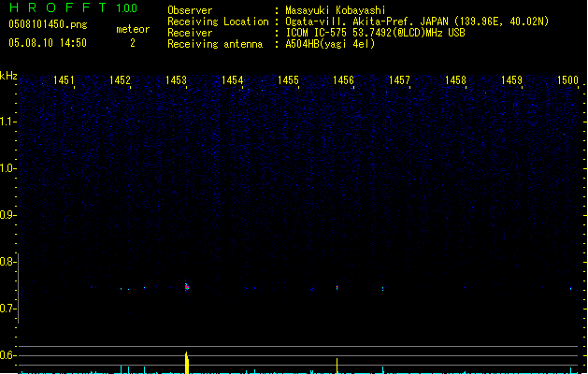
Task: Click the 0.6 kHz frequency axis label
Action: pyautogui.click(x=7, y=355)
